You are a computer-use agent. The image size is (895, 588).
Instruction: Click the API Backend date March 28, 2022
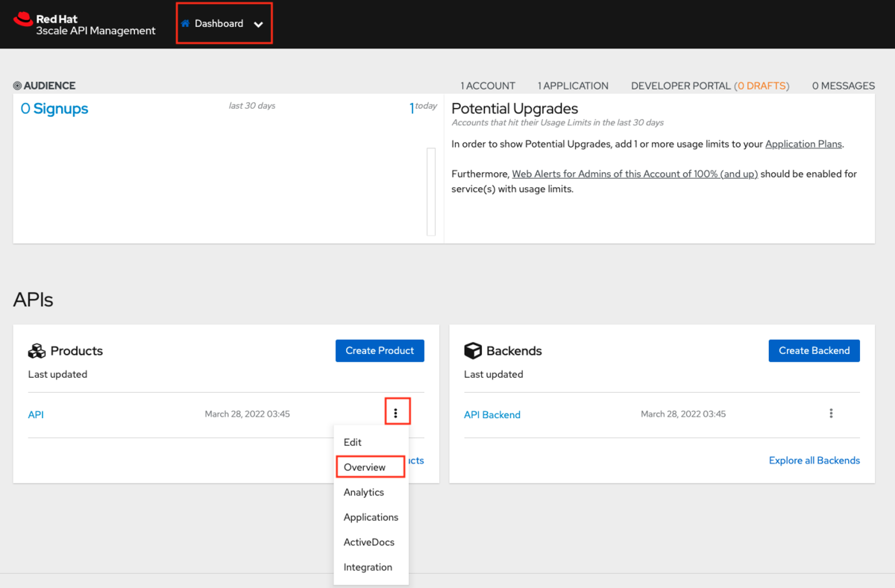[x=683, y=414]
